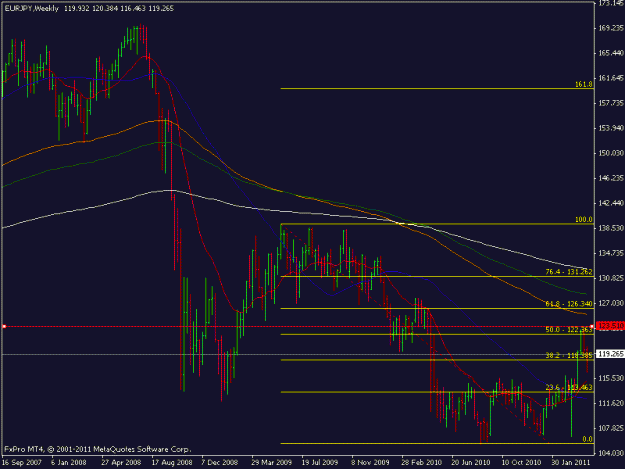This screenshot has width=625, height=469.
Task: Select the 61.8 - 126.340 Fibonacci label
Action: pyautogui.click(x=569, y=304)
